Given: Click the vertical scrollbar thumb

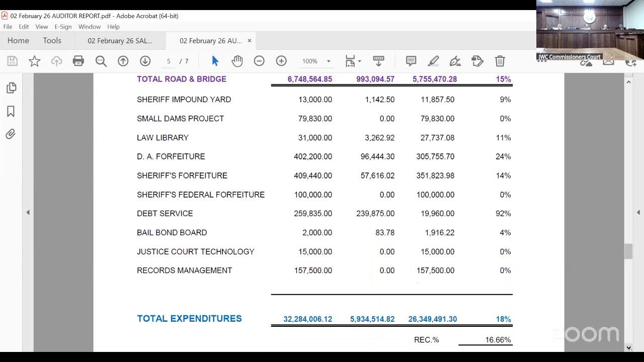Looking at the screenshot, I should click(628, 251).
